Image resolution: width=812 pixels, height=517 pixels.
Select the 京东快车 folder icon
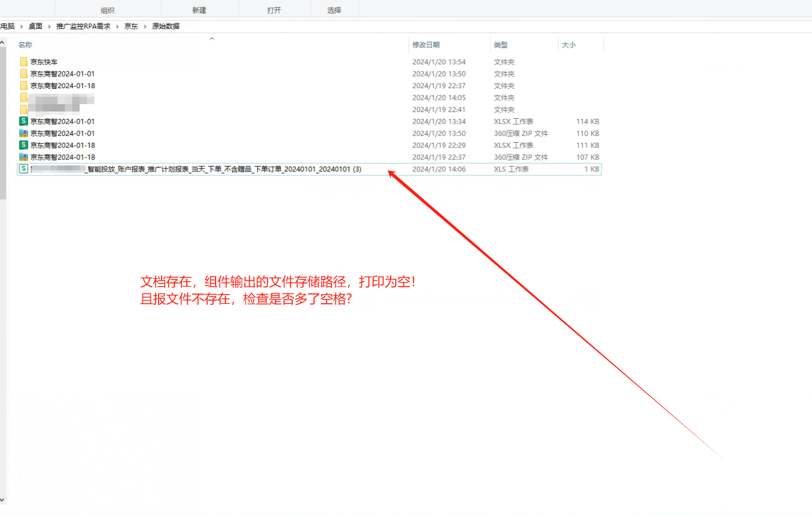point(24,62)
